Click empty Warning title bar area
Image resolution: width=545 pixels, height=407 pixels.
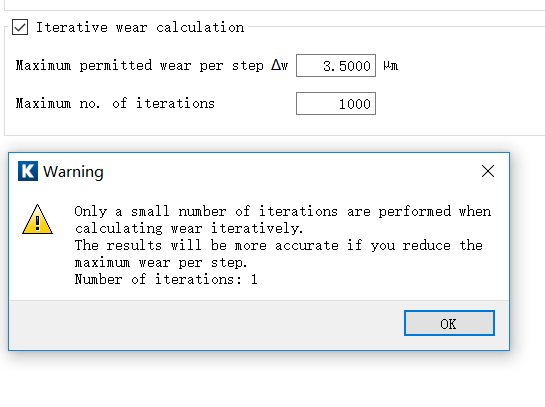tap(292, 171)
